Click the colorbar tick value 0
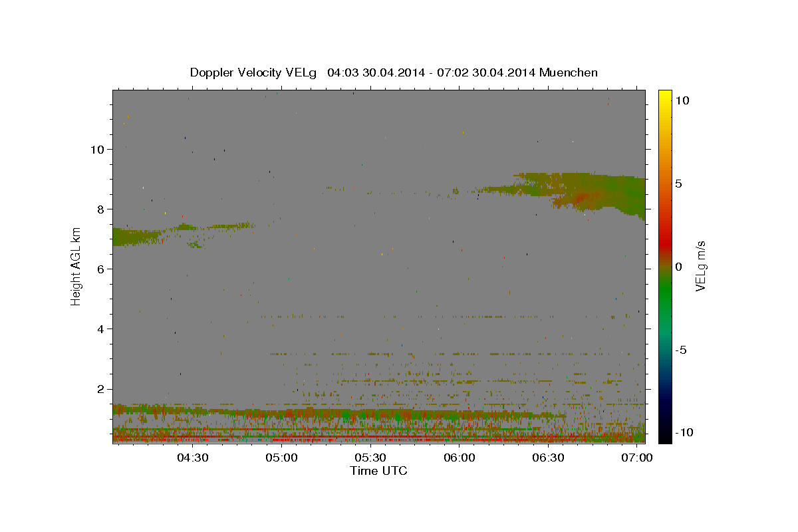Screen dimensions: 798x532 click(680, 267)
